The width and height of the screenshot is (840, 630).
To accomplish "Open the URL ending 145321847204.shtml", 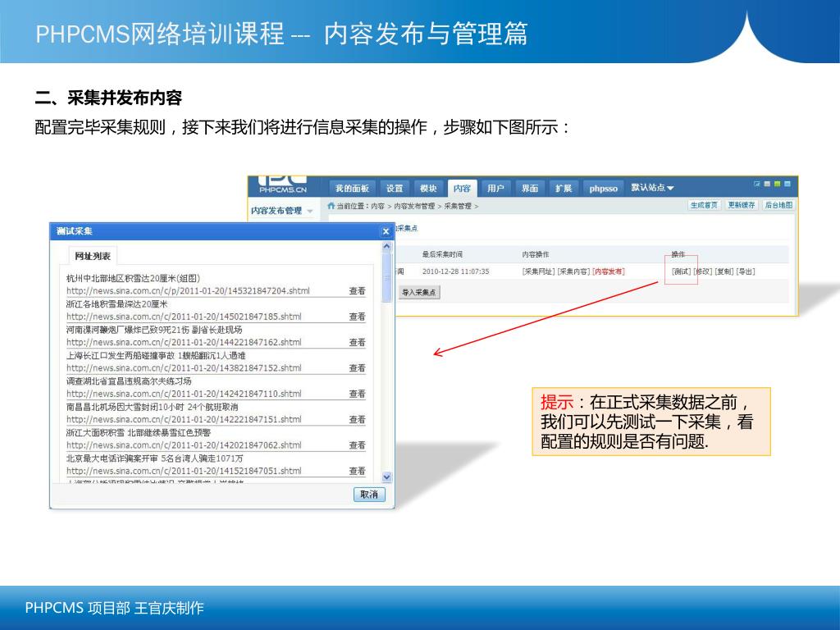I will [188, 291].
